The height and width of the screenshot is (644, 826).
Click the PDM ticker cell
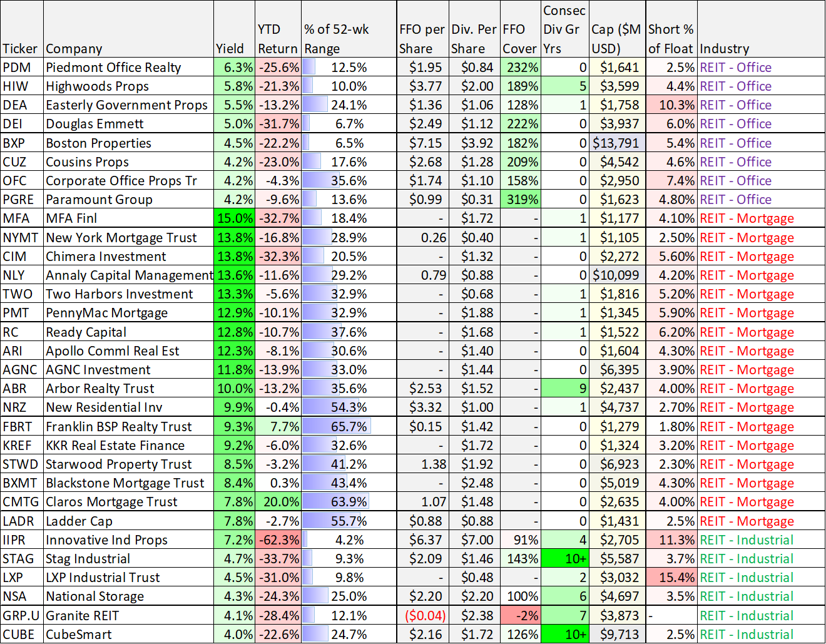pyautogui.click(x=22, y=68)
